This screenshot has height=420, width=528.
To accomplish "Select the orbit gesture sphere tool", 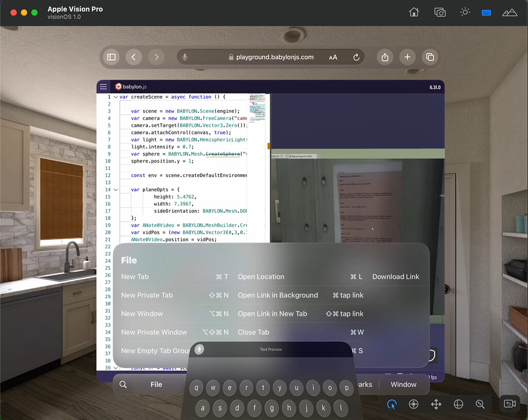I will coord(458,404).
